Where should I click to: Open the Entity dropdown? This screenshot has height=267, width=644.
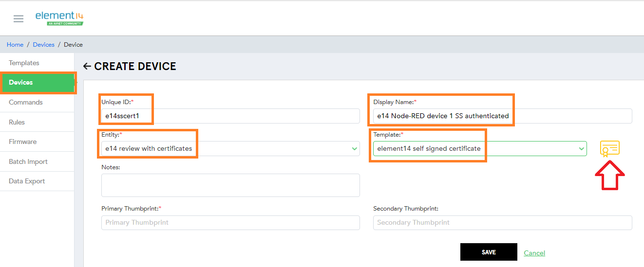(230, 148)
